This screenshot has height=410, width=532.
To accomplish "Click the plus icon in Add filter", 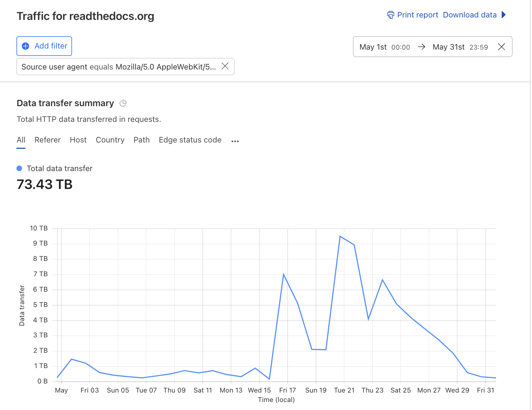I will point(26,46).
